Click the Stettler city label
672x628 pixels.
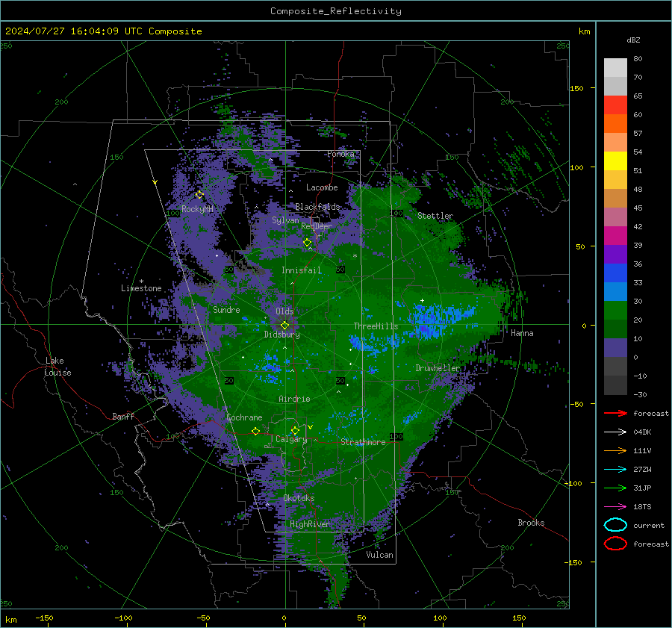pyautogui.click(x=435, y=216)
